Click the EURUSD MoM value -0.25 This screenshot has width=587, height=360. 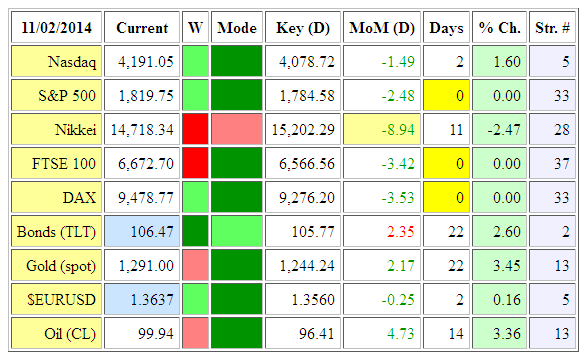[x=382, y=299]
